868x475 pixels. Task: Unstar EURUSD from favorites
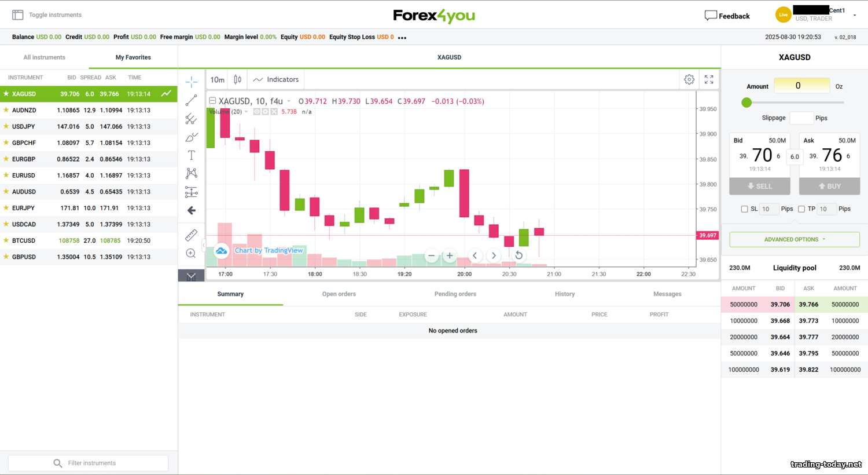coord(6,175)
